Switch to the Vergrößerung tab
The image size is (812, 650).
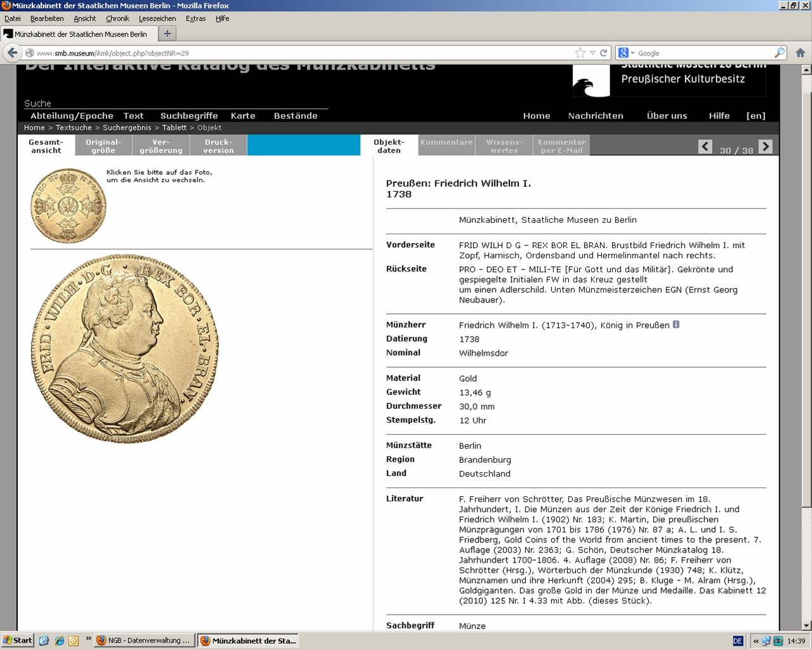point(161,146)
